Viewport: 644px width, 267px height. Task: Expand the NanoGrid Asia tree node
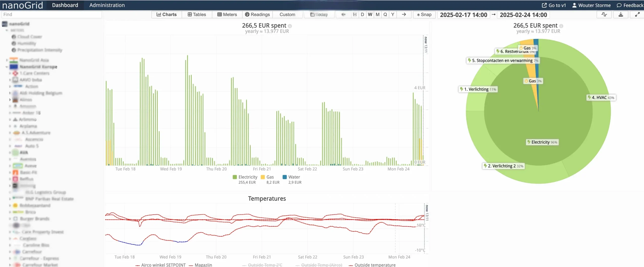pos(7,60)
